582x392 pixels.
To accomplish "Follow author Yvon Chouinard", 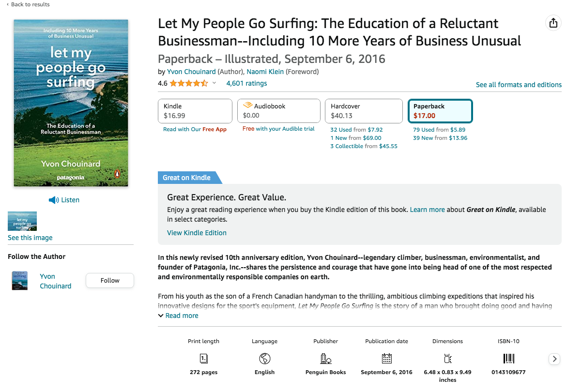I will click(x=109, y=280).
